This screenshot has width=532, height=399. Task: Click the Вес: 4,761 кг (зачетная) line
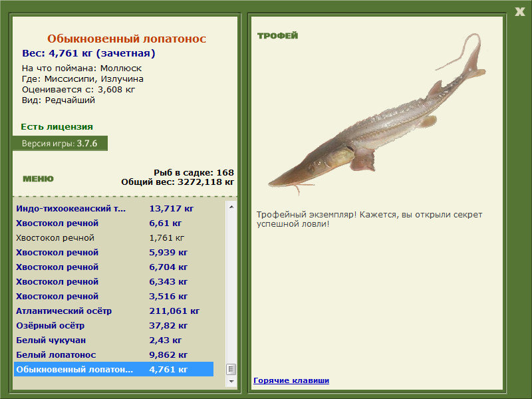[x=88, y=53]
